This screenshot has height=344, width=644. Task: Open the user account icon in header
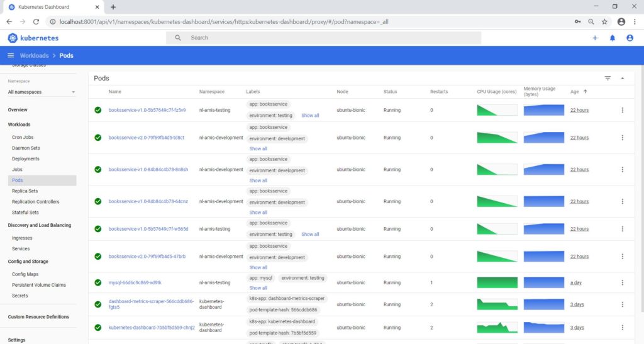[x=630, y=38]
